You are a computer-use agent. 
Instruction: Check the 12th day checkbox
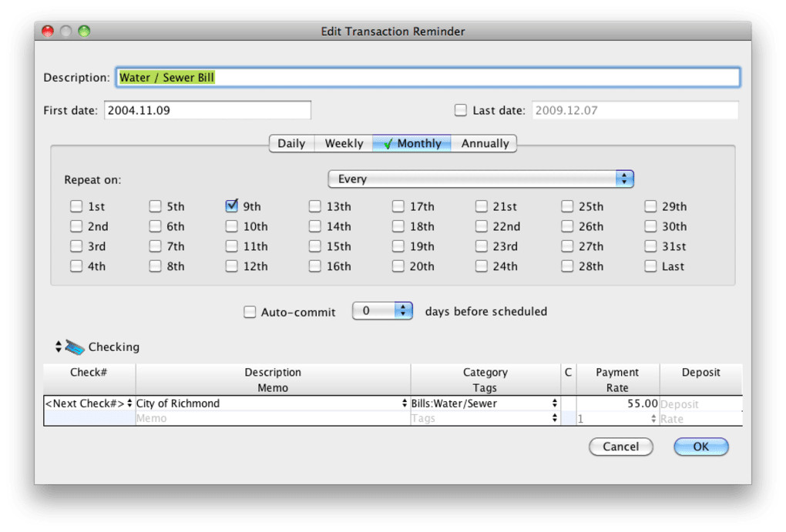[x=232, y=266]
